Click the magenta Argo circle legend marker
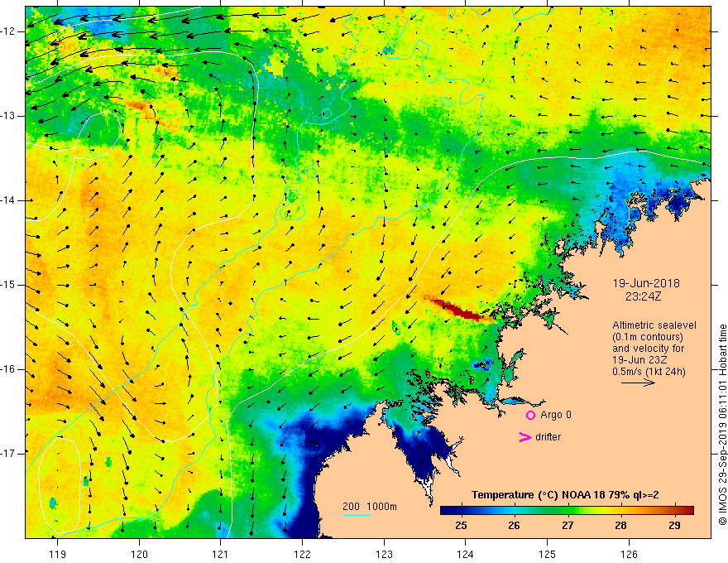Image resolution: width=728 pixels, height=563 pixels. click(x=530, y=416)
